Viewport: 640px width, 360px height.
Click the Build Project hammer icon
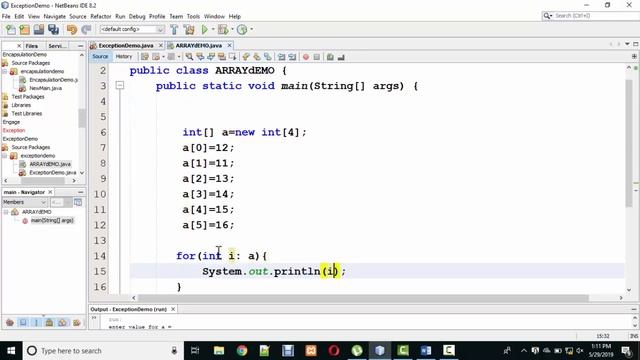tap(174, 29)
